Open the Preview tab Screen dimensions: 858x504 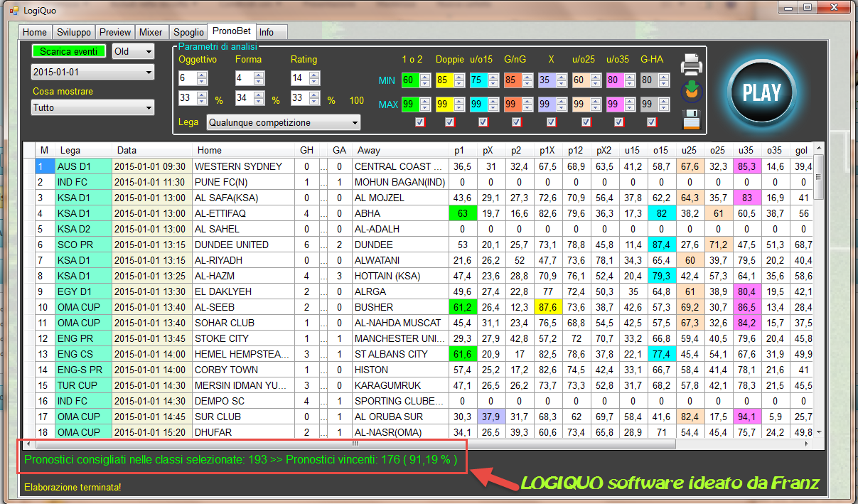click(115, 32)
